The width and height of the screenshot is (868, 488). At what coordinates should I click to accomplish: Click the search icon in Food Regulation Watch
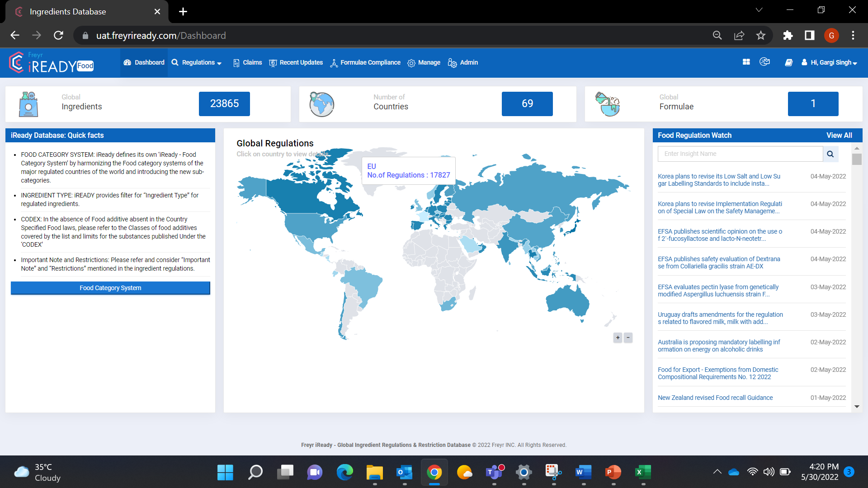(x=830, y=154)
